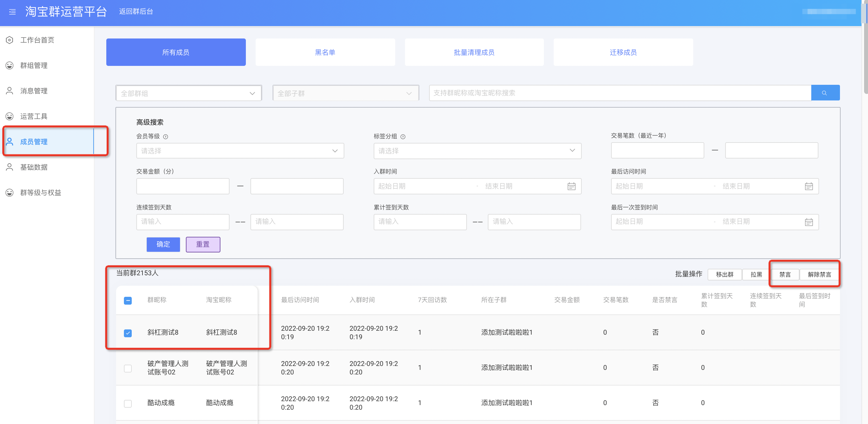The image size is (868, 424).
Task: Focus the 连续签到天数 first 请输入 field
Action: coord(183,222)
